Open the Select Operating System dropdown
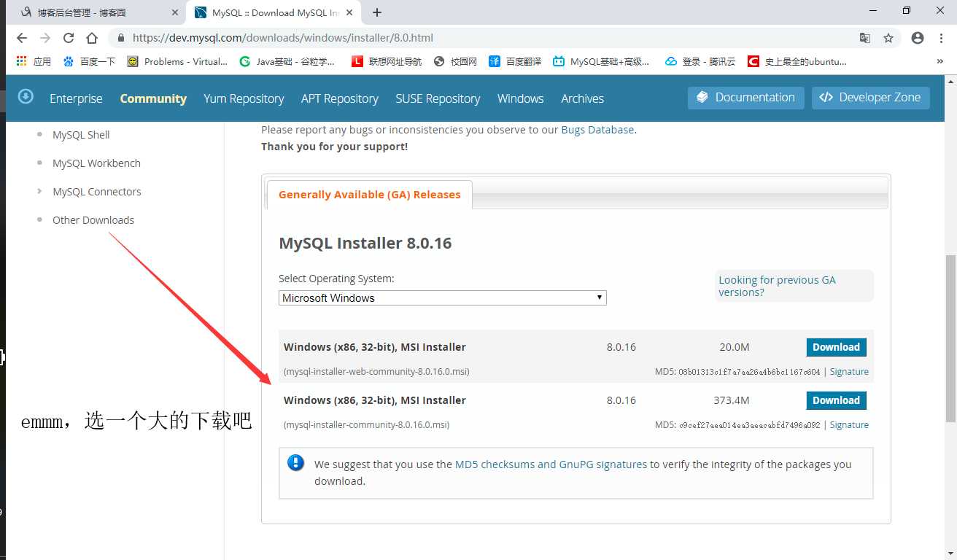Screen dimensions: 957x560 click(x=443, y=298)
